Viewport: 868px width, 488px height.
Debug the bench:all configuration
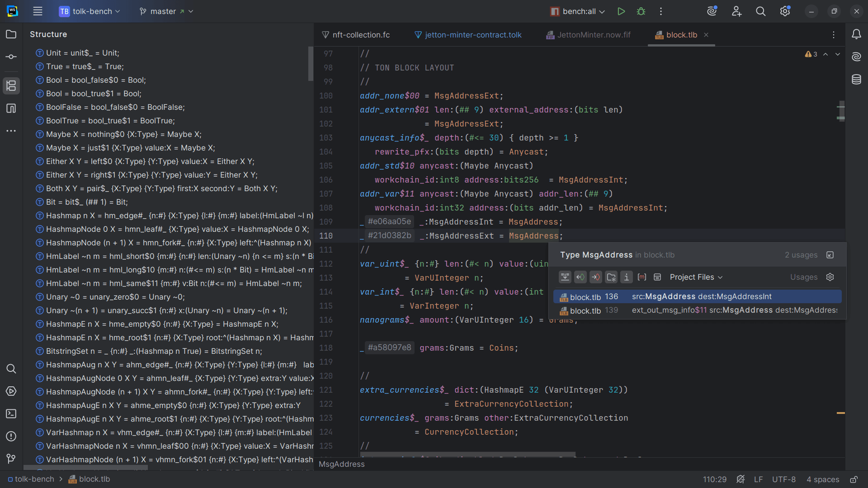click(641, 11)
